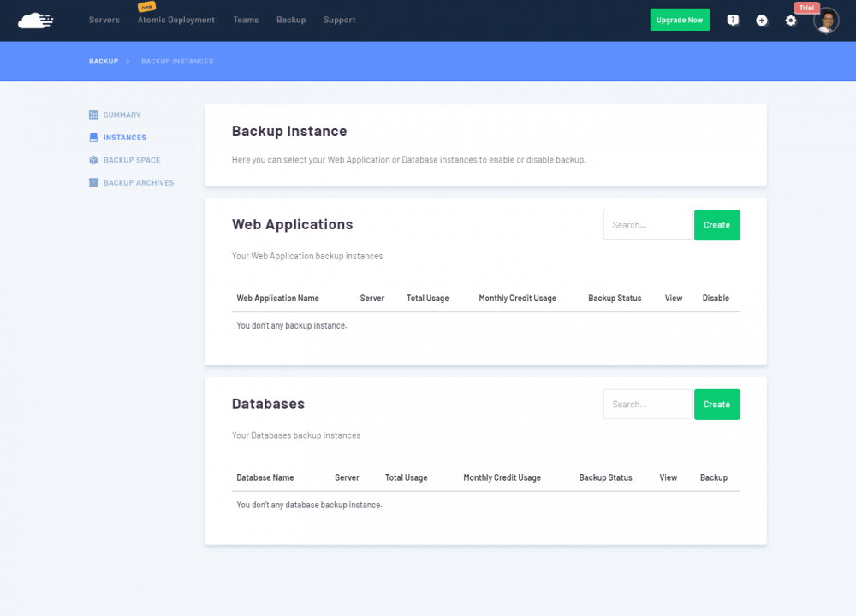Open the quick-add plus icon
856x616 pixels.
tap(762, 20)
